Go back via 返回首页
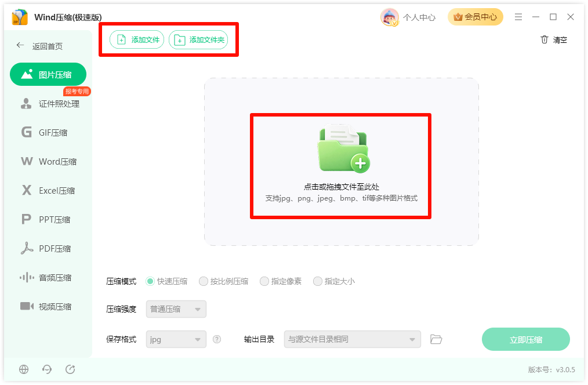 tap(40, 46)
